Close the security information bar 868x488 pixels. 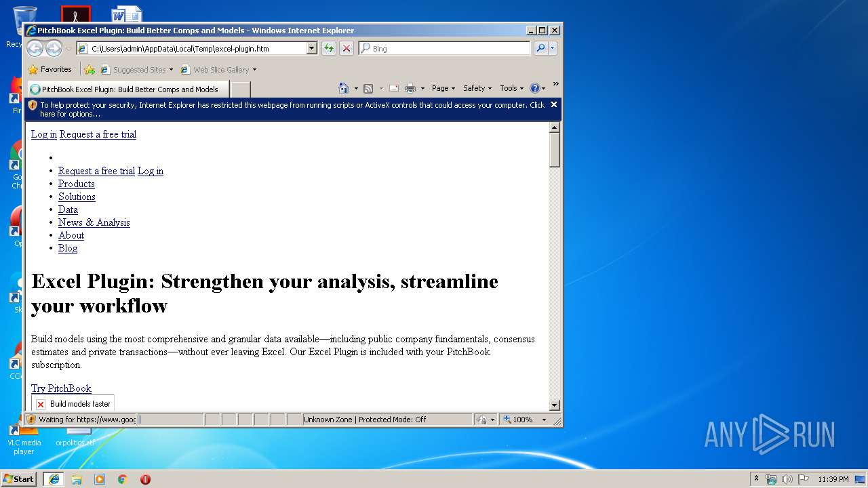554,104
